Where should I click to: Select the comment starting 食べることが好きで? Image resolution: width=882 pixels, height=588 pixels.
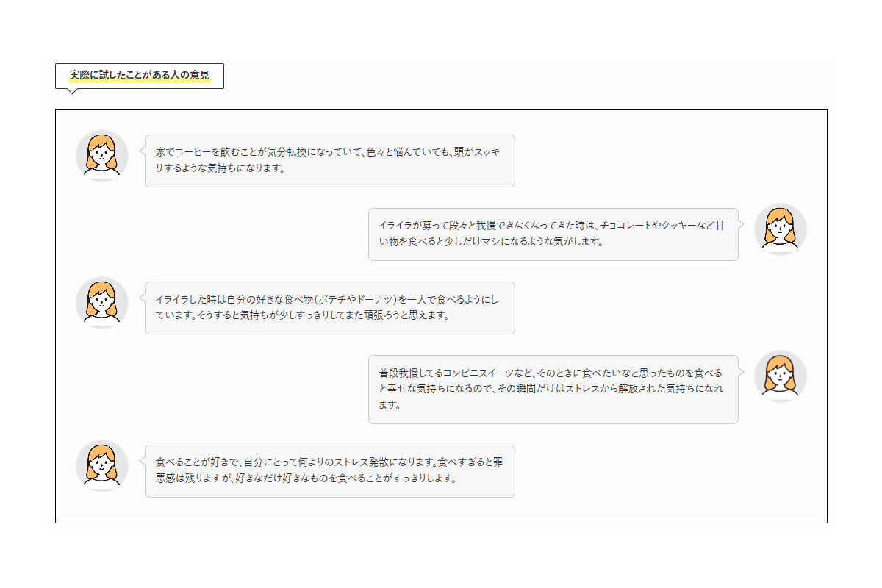click(330, 471)
